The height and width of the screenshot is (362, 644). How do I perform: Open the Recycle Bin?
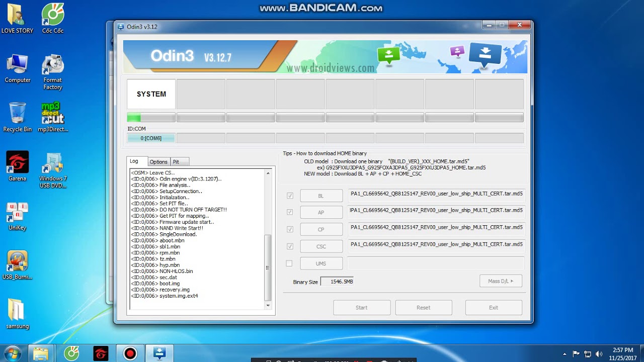point(17,117)
